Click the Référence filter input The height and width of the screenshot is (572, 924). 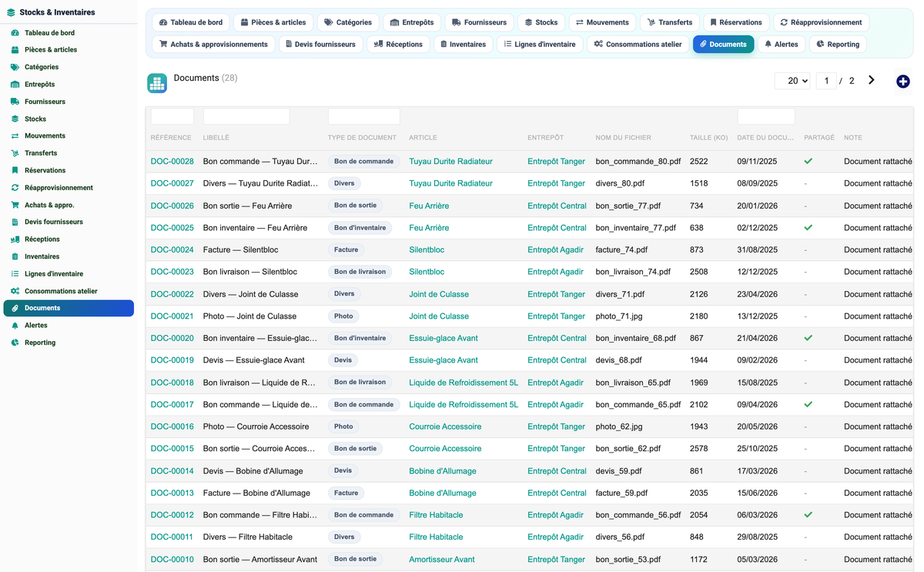[172, 116]
